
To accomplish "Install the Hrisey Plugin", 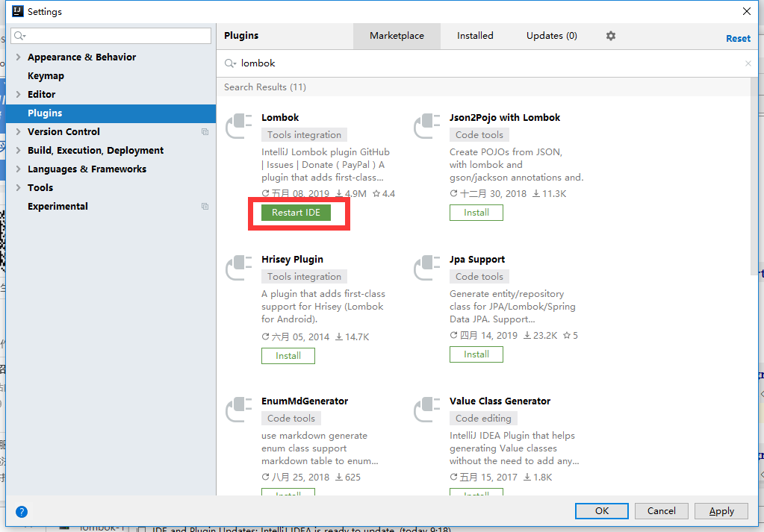I will (288, 356).
